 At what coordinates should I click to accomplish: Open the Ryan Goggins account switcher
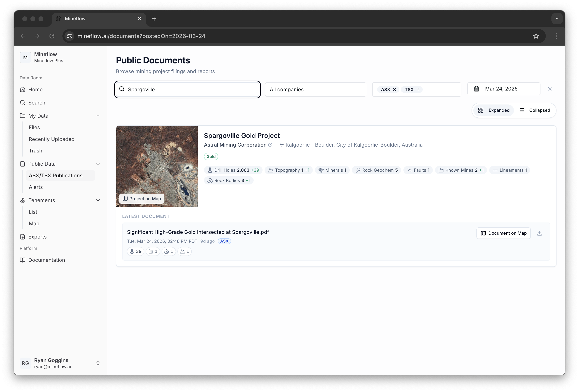click(x=98, y=363)
